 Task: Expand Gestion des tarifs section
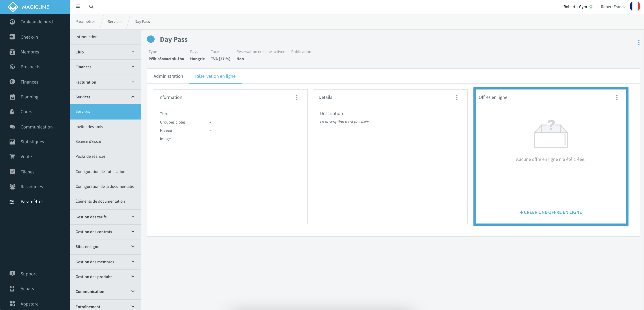105,217
